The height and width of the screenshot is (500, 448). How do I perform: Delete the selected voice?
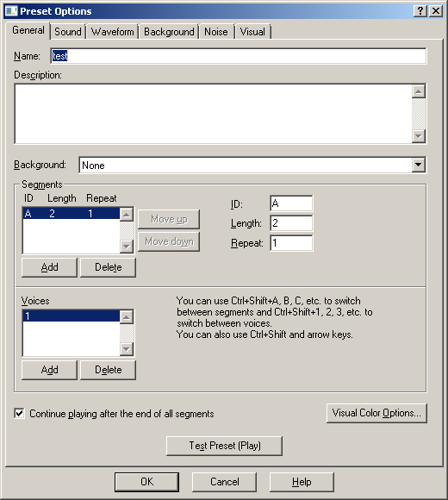point(108,370)
